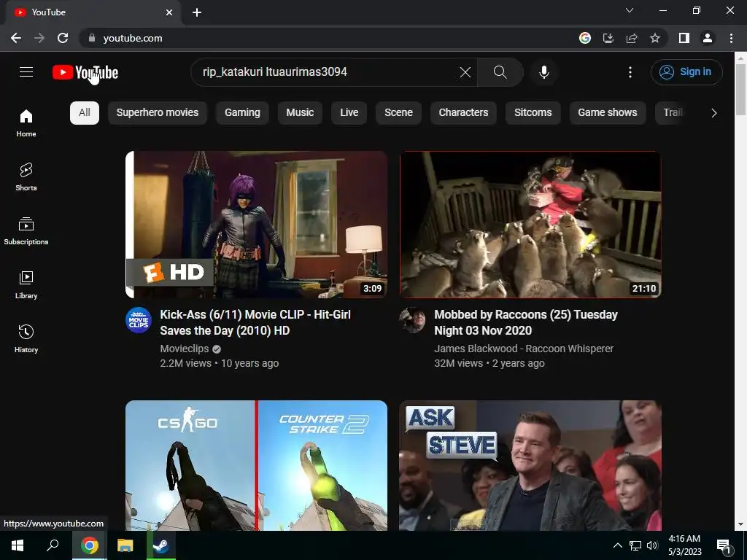Open the Mobbed by Raccoons thumbnail

[530, 225]
